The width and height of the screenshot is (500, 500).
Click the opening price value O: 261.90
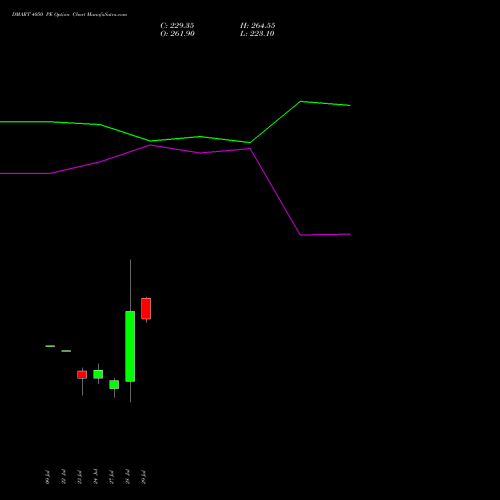point(177,34)
